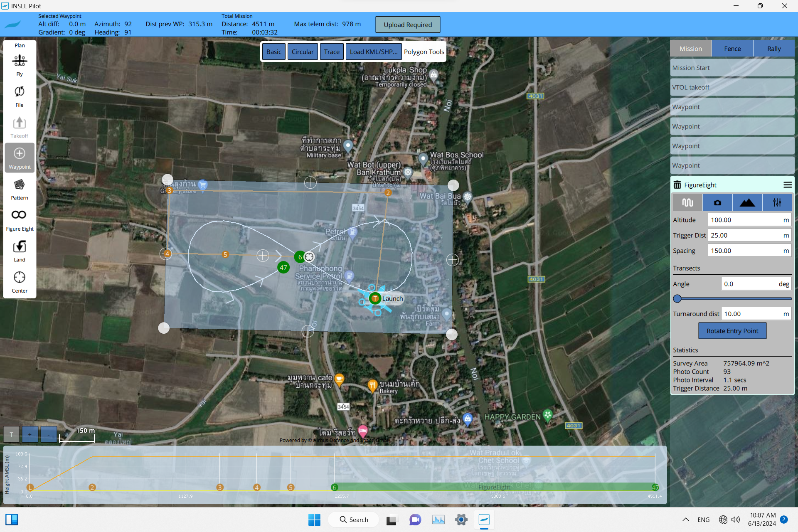Open Settings gear in taskbar

point(461,520)
